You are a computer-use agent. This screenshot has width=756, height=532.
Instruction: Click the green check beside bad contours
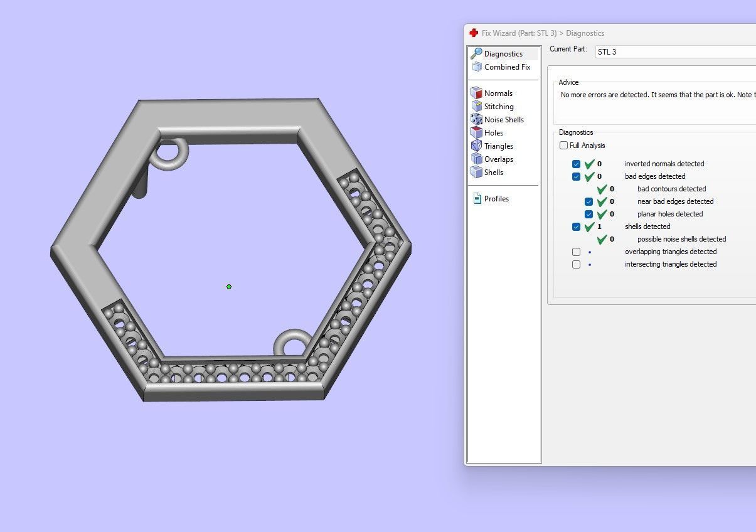coord(602,189)
